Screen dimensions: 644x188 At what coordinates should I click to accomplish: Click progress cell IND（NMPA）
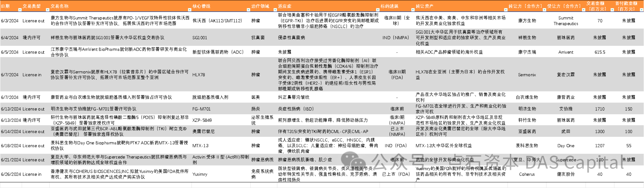pyautogui.click(x=396, y=38)
